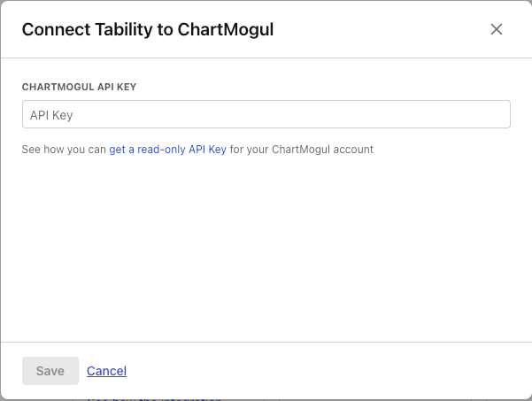Click the underlined Cancel link

106,371
